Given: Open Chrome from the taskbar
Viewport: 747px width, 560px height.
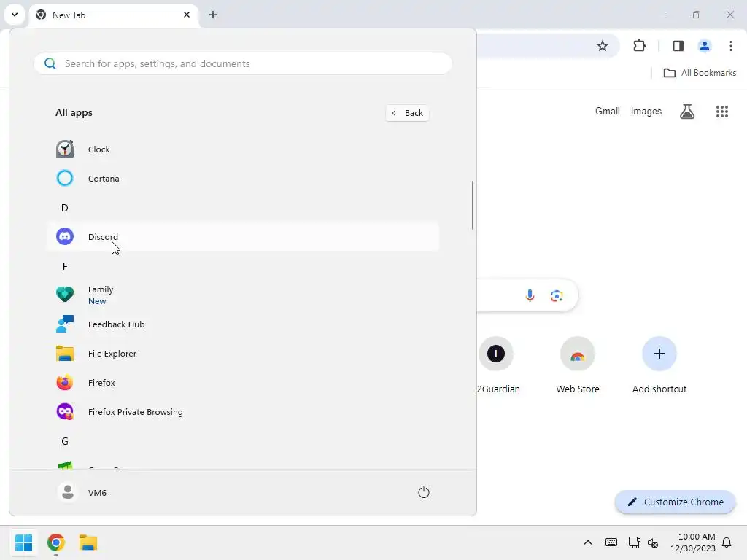Looking at the screenshot, I should coord(55,542).
